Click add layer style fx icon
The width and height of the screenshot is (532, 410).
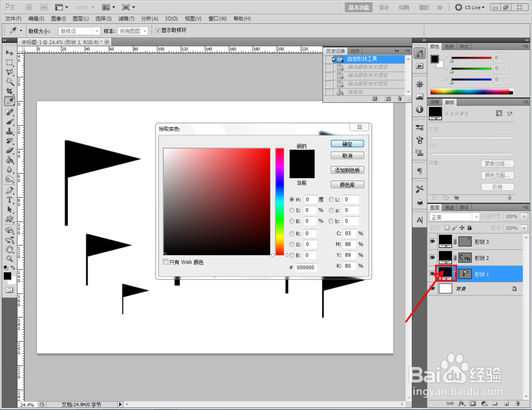[x=461, y=404]
